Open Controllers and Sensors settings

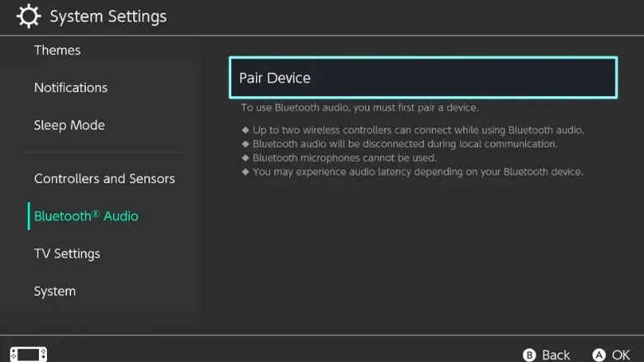coord(104,179)
